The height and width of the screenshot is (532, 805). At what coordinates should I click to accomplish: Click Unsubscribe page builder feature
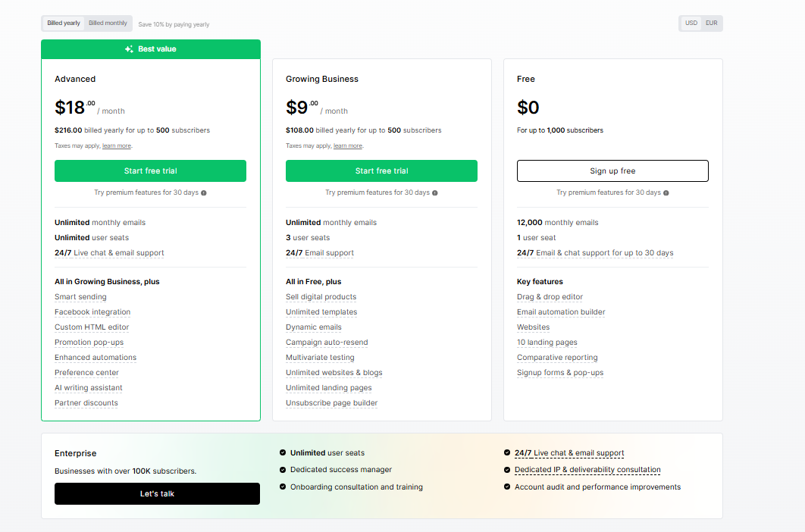[332, 403]
